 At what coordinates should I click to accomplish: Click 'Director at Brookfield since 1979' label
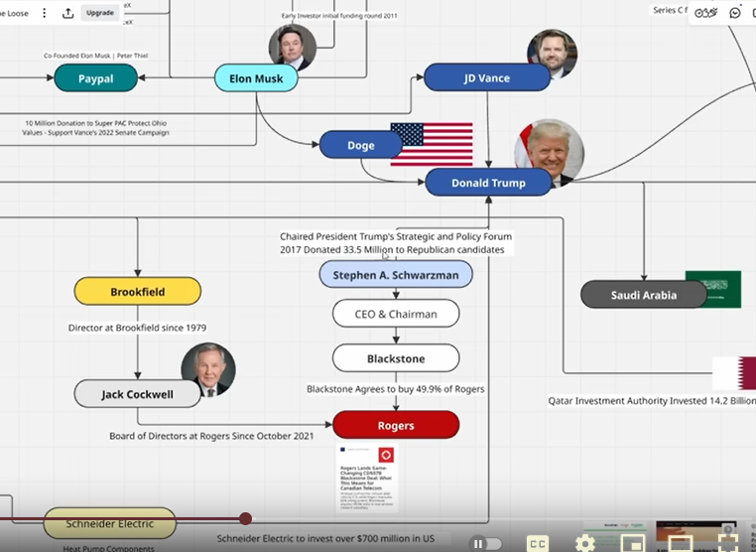(x=138, y=328)
